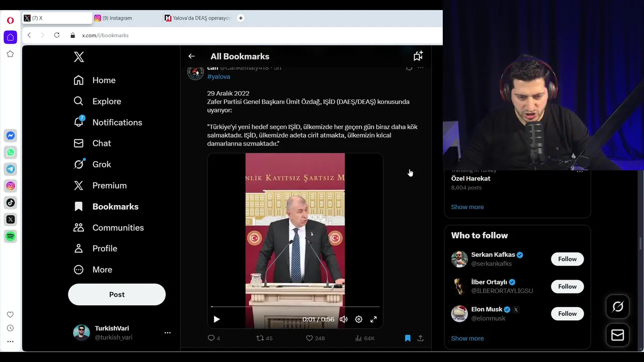Open Opera sidebar three-dots setup
The width and height of the screenshot is (644, 362).
10,341
